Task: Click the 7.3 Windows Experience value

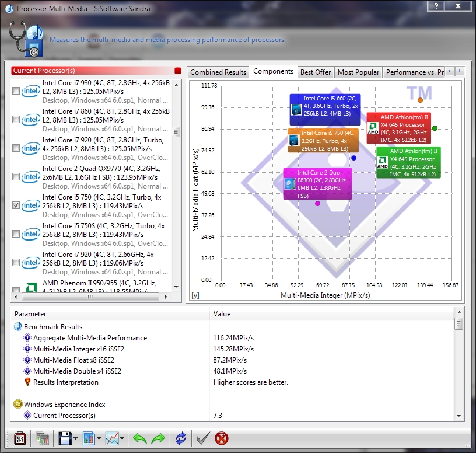Action: click(218, 415)
